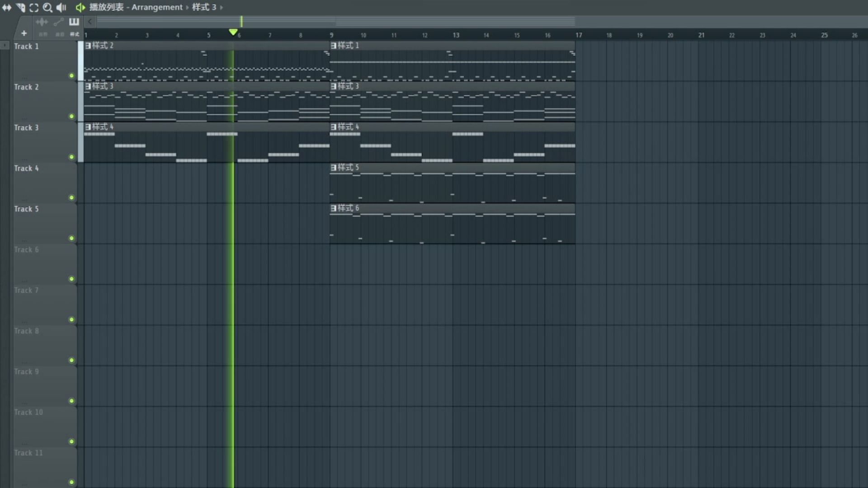Viewport: 868px width, 488px height.
Task: Click 播放列表 title in the header
Action: pyautogui.click(x=106, y=7)
